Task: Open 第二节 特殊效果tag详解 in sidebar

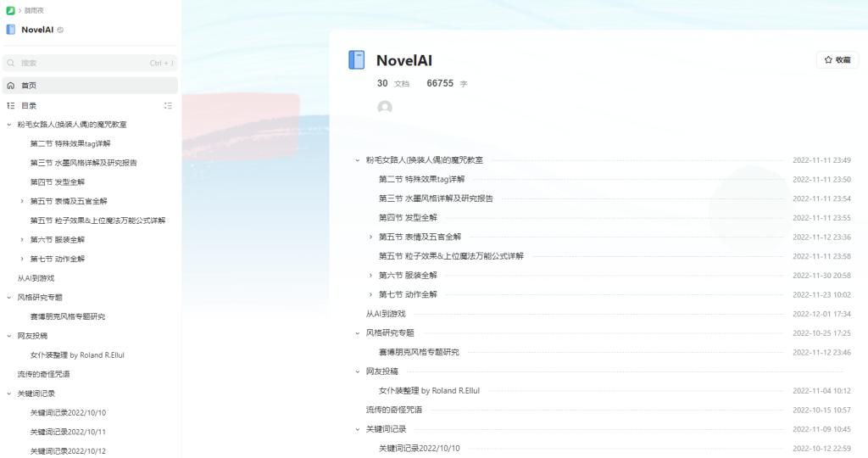Action: click(x=70, y=144)
